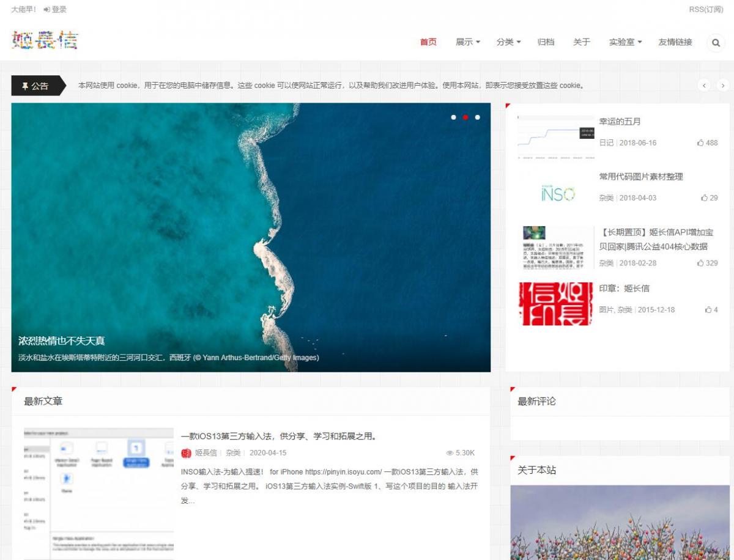
Task: Open the search magnifier icon
Action: [x=716, y=43]
